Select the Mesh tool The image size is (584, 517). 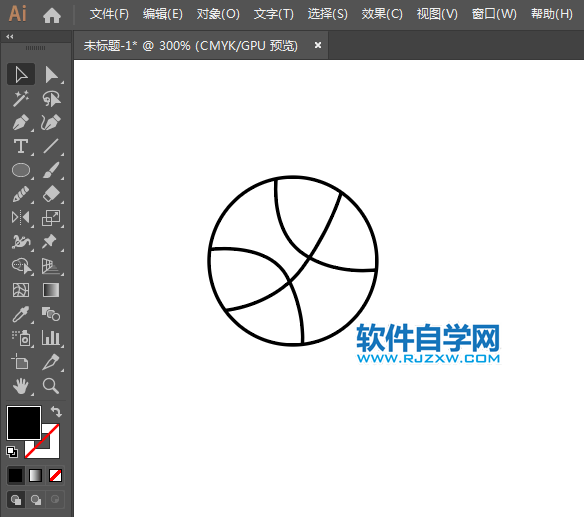[21, 290]
